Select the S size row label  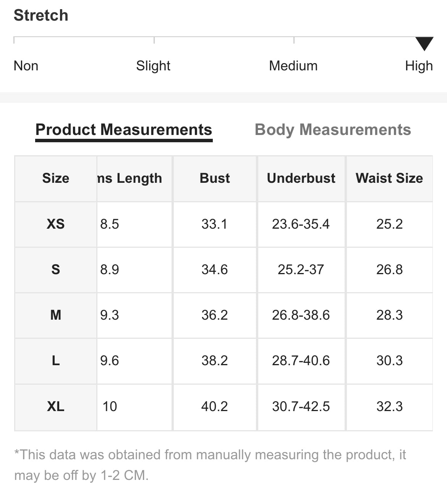(x=56, y=270)
